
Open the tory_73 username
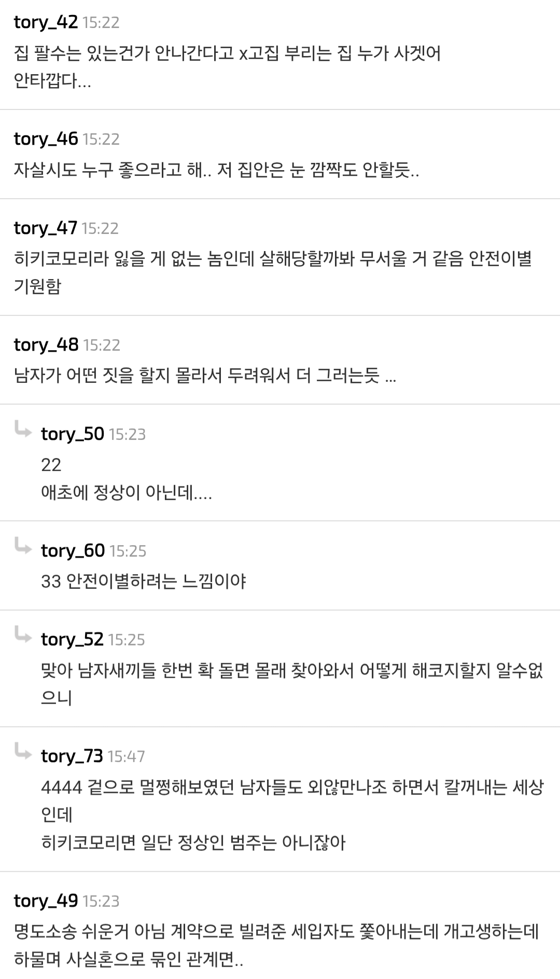click(x=72, y=756)
